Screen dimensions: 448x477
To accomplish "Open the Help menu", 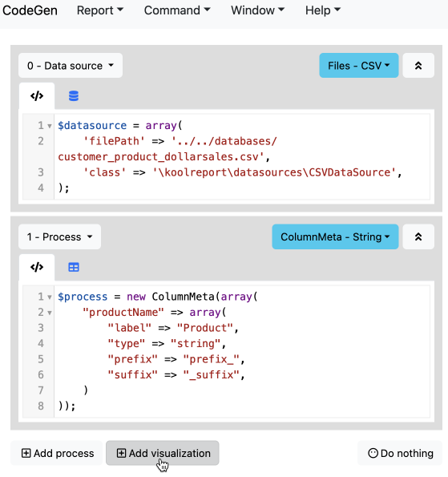I will coord(323,10).
